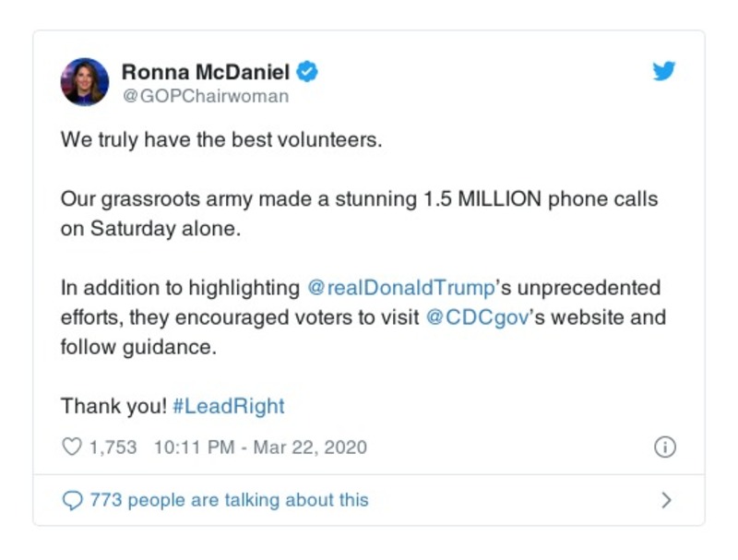Expand the conversation with the right chevron
This screenshot has width=738, height=560.
click(666, 500)
